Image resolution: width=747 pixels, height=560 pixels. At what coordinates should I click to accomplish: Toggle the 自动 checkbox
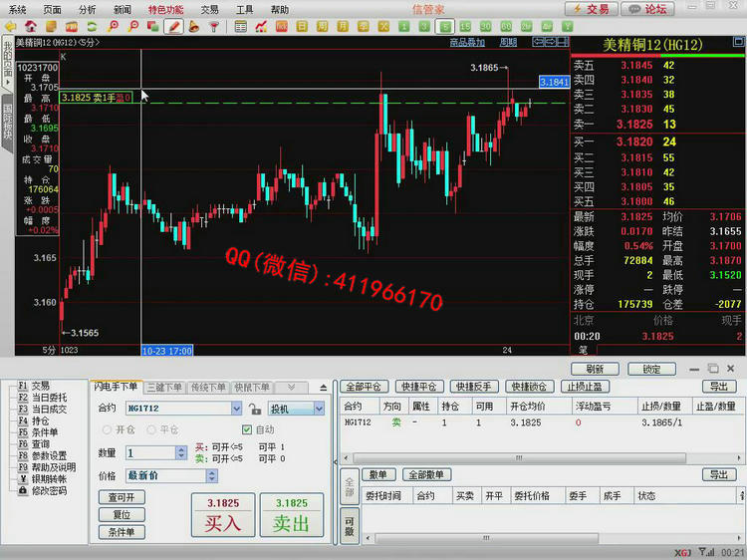(248, 429)
